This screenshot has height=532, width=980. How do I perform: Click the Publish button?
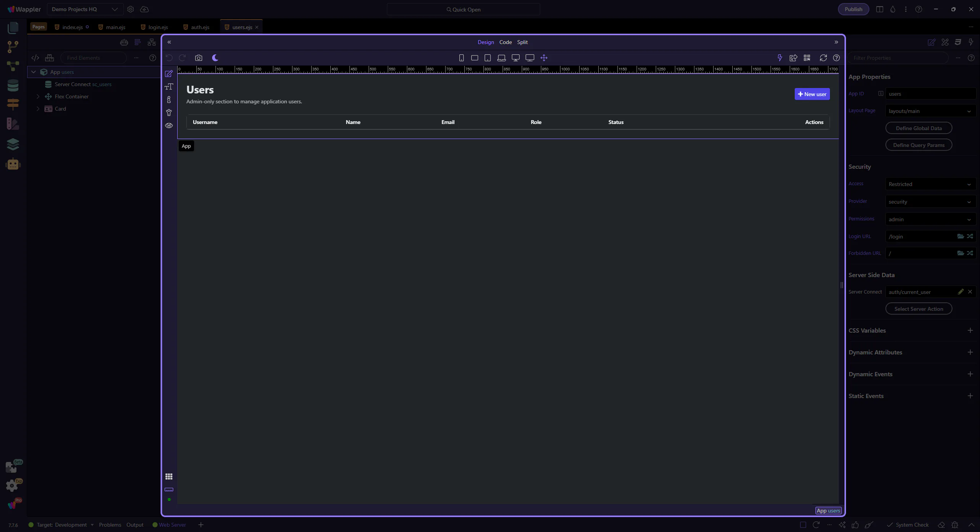(853, 9)
